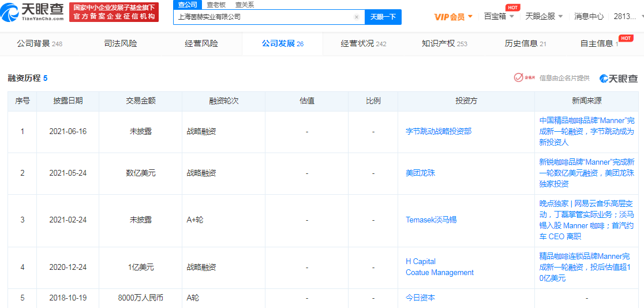The width and height of the screenshot is (644, 308).
Task: Open the 经营状况 section tab
Action: coord(364,43)
